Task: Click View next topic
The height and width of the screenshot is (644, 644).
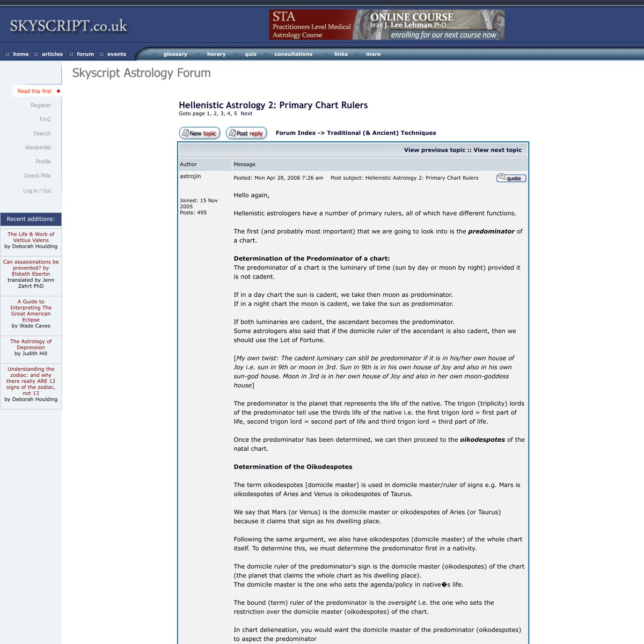Action: (497, 150)
